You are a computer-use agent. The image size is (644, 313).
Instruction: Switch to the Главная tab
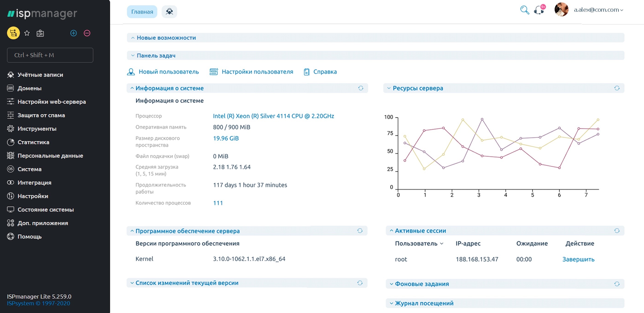[142, 12]
